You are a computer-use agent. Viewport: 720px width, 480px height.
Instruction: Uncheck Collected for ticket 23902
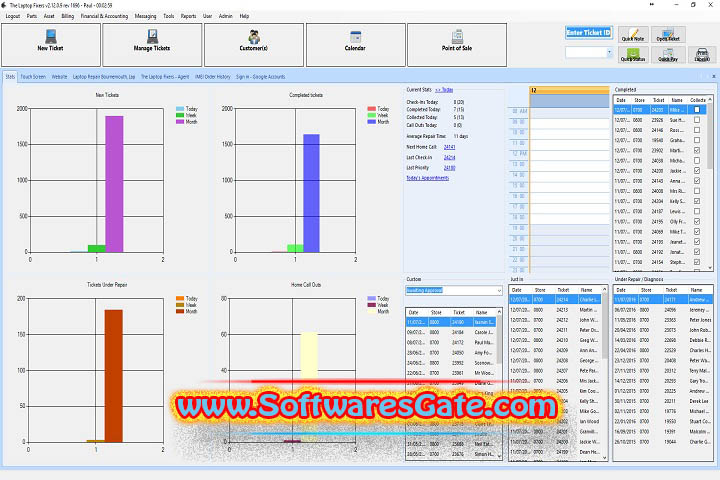coord(697,150)
